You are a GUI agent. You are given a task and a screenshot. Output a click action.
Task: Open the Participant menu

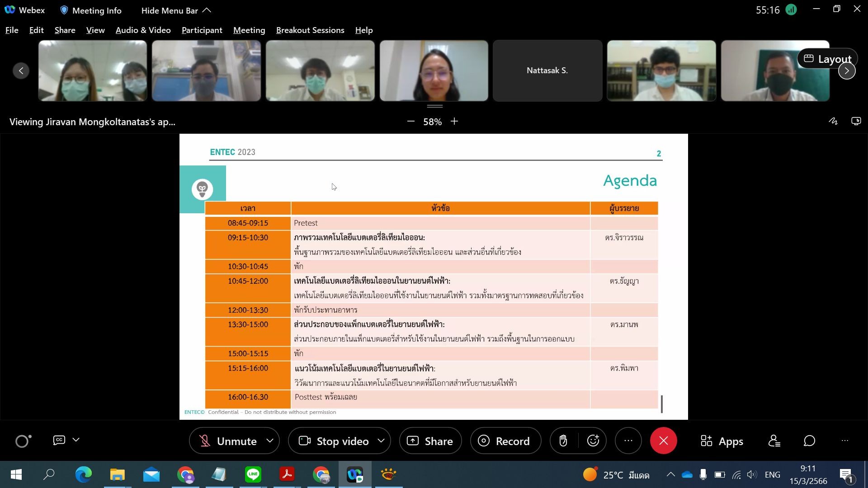(202, 30)
